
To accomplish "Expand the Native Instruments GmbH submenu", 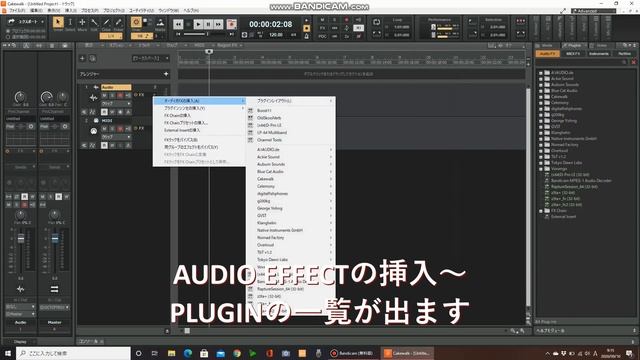I will click(x=290, y=230).
